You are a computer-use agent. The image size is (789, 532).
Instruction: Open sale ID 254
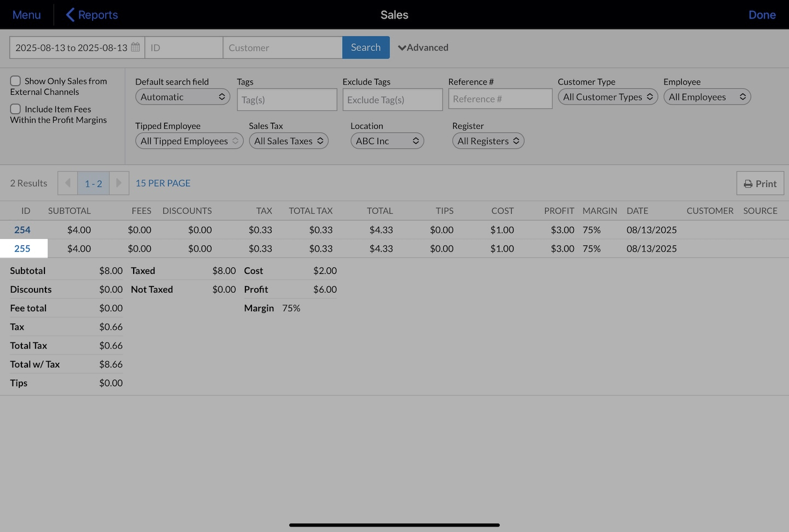22,230
